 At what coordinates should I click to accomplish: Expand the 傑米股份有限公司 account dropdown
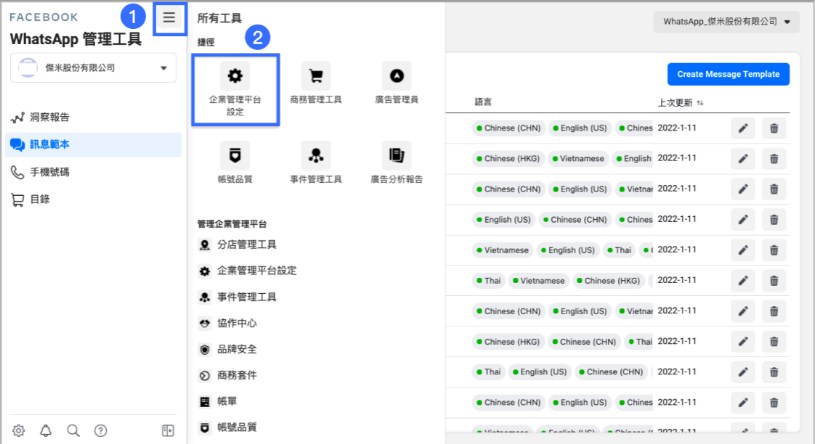click(94, 68)
